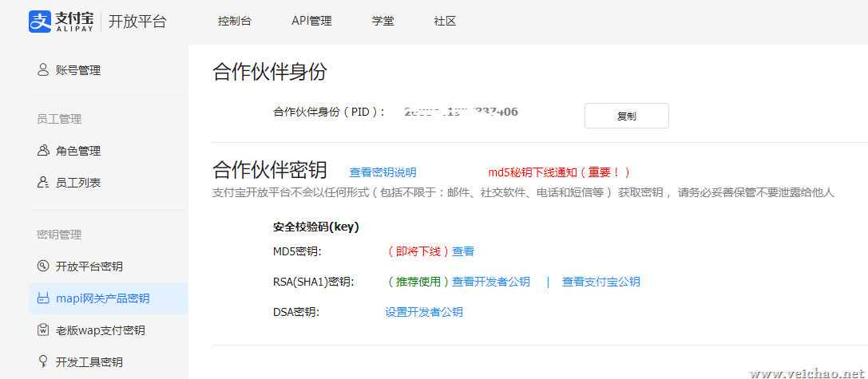Open the 查看密钥说明 link
Screen dimensions: 868x379
click(x=383, y=172)
